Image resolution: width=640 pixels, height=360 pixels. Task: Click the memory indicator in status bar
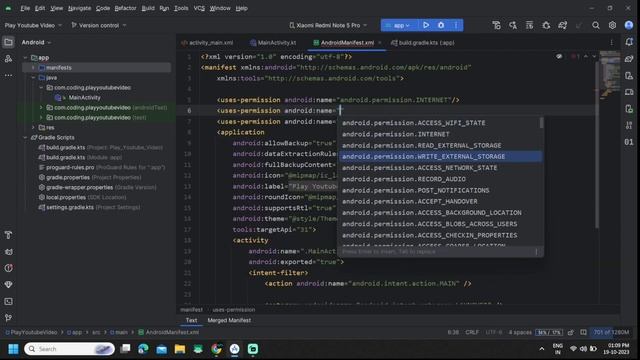point(611,332)
